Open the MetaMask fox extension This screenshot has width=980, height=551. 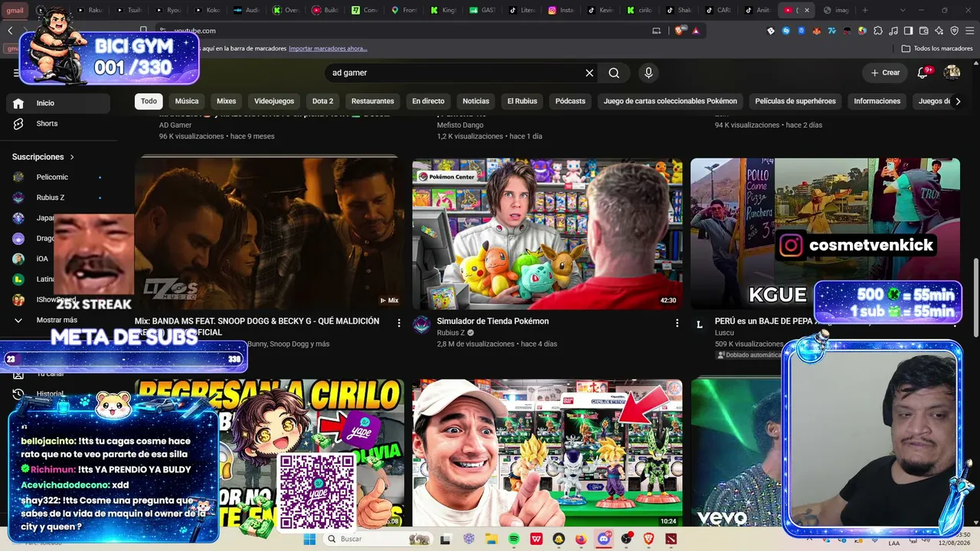coord(817,31)
